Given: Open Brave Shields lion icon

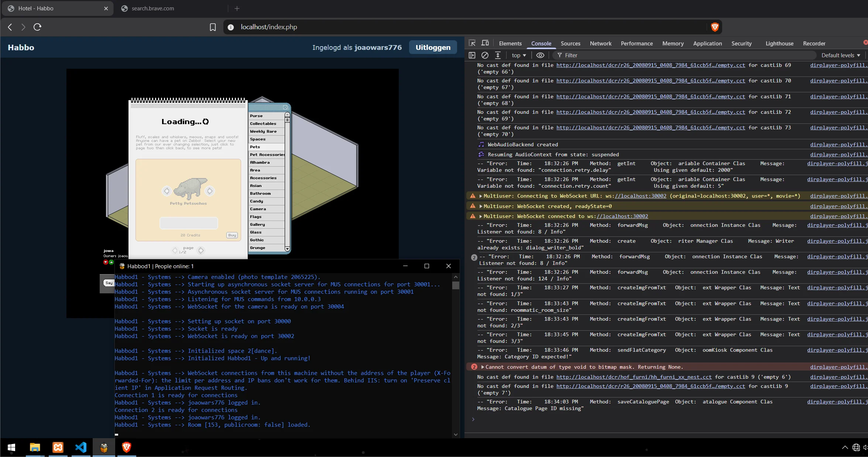Looking at the screenshot, I should (x=715, y=27).
